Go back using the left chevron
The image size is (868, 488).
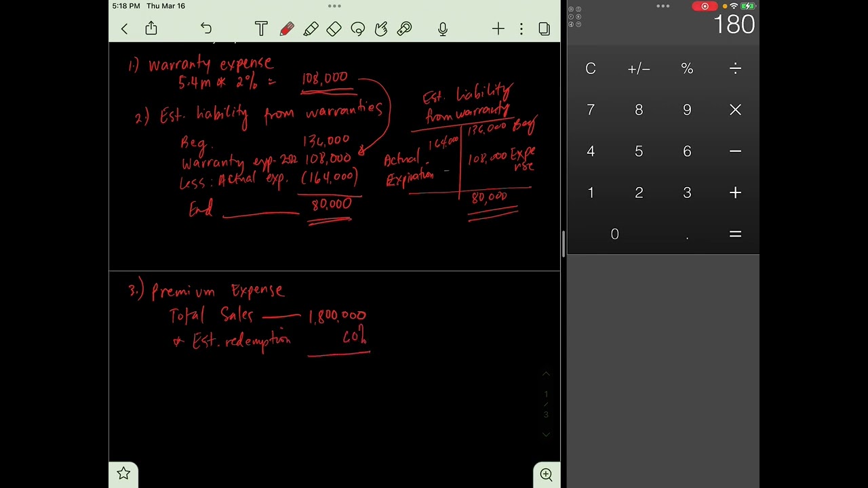pyautogui.click(x=124, y=28)
